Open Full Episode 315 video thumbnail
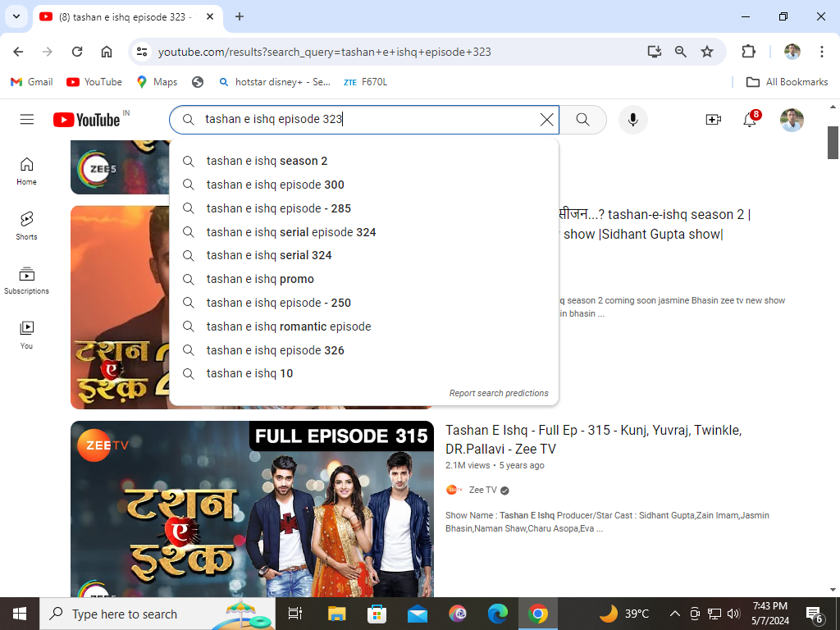This screenshot has height=630, width=840. pos(252,509)
